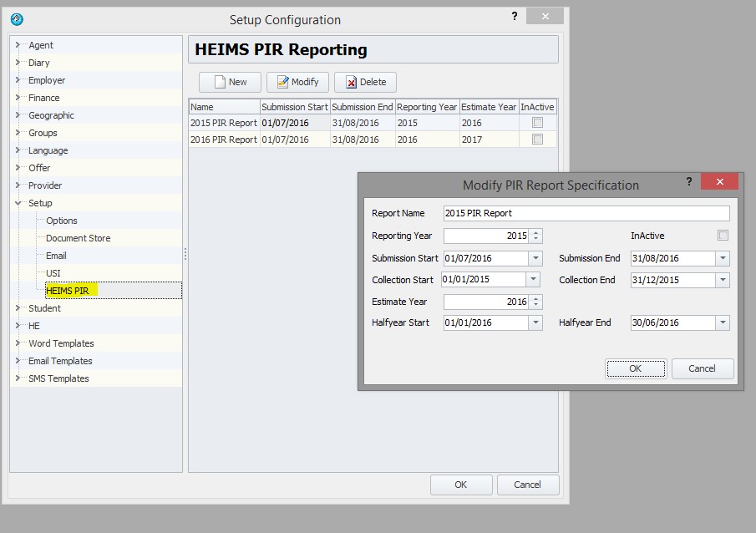The width and height of the screenshot is (756, 533).
Task: Toggle the InActive checkbox in the Modify dialog
Action: point(723,235)
